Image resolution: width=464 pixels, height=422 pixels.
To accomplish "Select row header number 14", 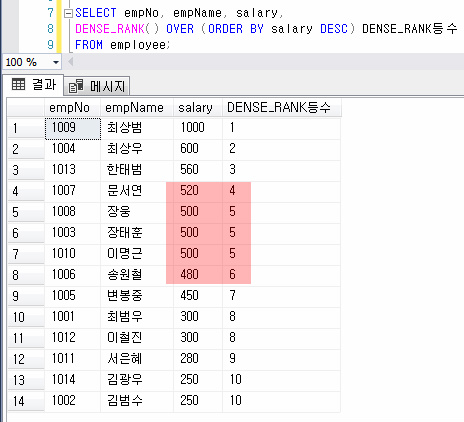I will 26,401.
